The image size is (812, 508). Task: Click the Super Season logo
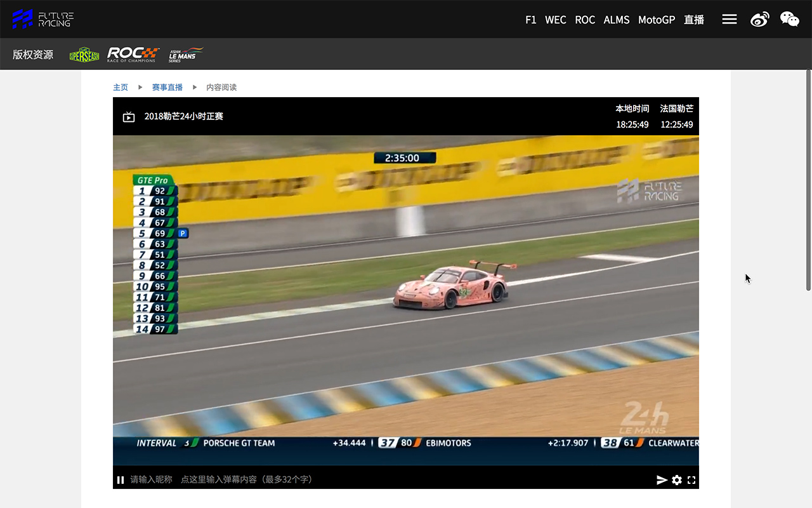click(x=84, y=55)
